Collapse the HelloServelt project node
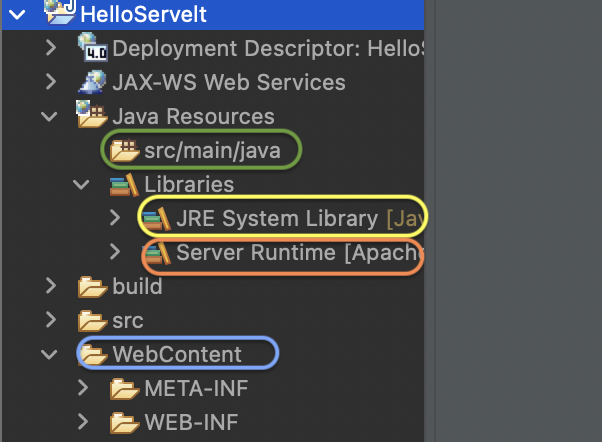Screen dimensions: 602x442 (x=17, y=15)
